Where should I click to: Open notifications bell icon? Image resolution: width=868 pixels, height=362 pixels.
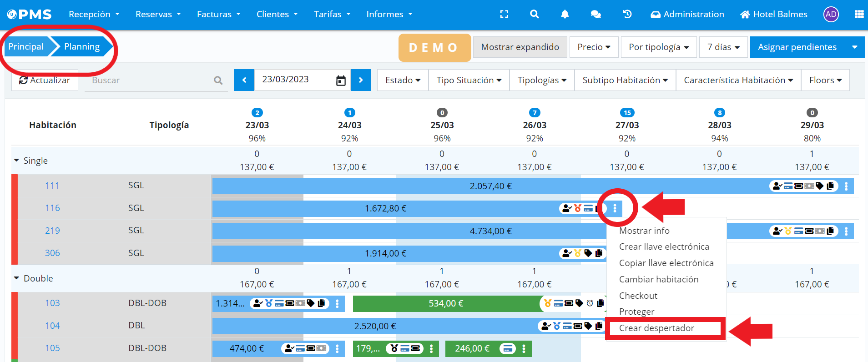tap(565, 14)
